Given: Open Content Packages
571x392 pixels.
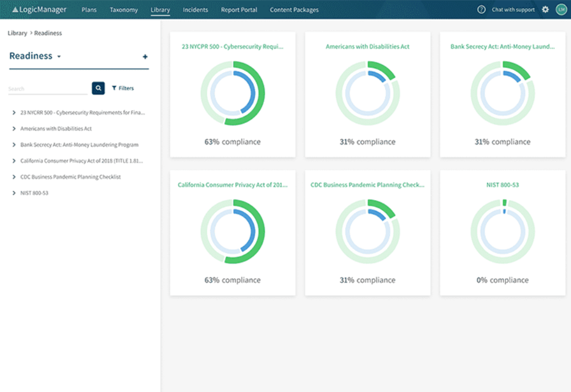Looking at the screenshot, I should point(294,10).
